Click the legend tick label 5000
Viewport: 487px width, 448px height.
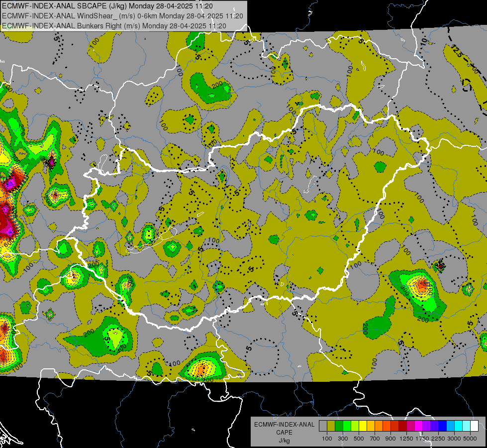click(470, 439)
